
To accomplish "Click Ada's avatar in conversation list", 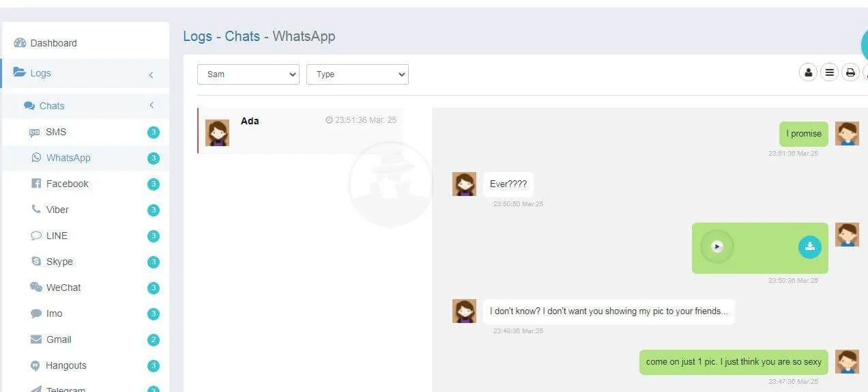I will coord(217,133).
